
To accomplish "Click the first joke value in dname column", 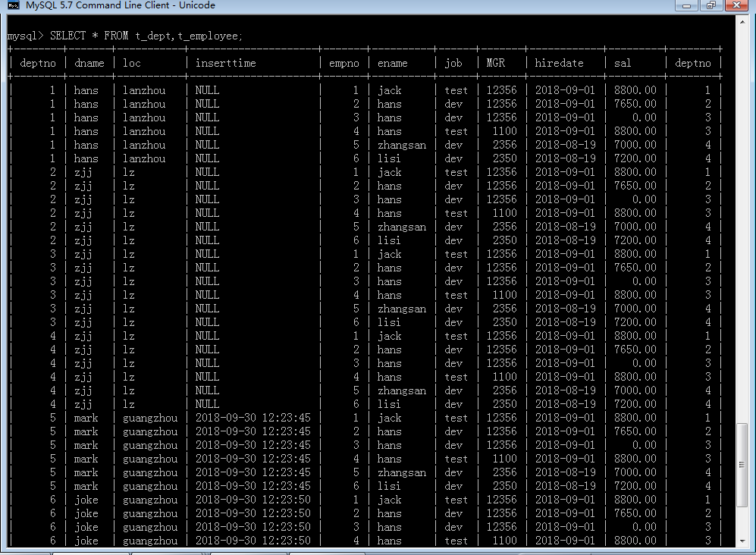I will click(86, 500).
